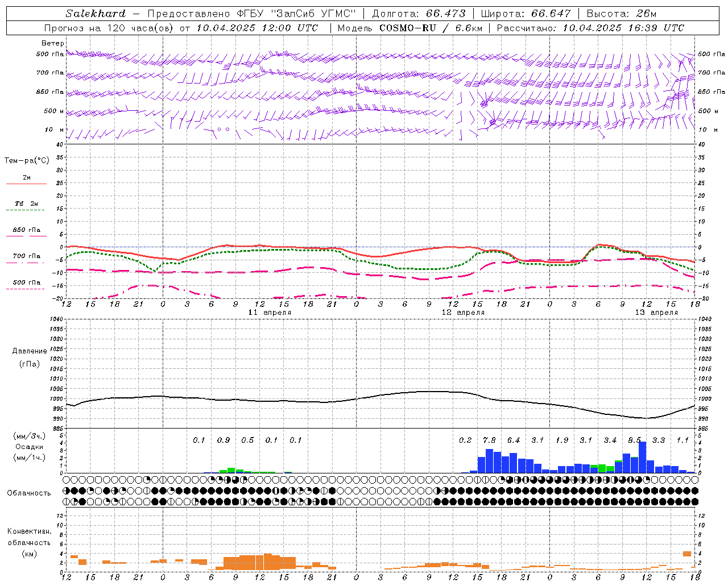This screenshot has height=582, width=728.
Task: Click the 'Давление' pressure panel label
Action: coord(30,351)
